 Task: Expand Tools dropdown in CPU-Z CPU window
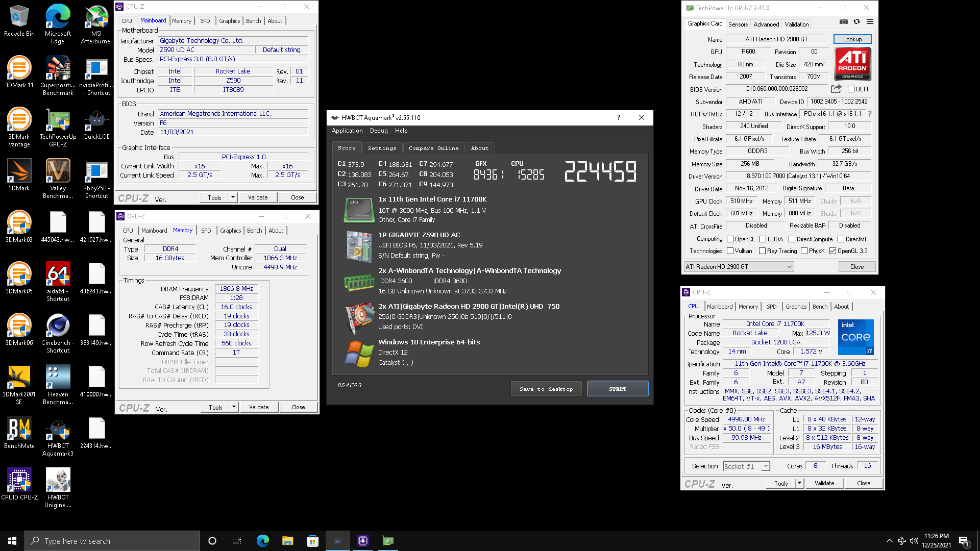tap(799, 483)
